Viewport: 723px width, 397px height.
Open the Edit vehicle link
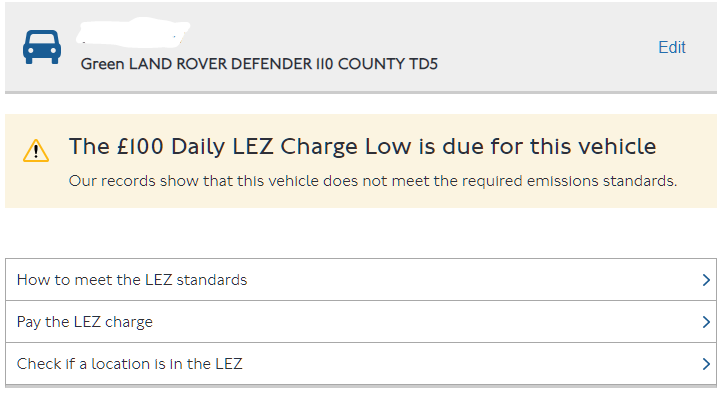672,47
